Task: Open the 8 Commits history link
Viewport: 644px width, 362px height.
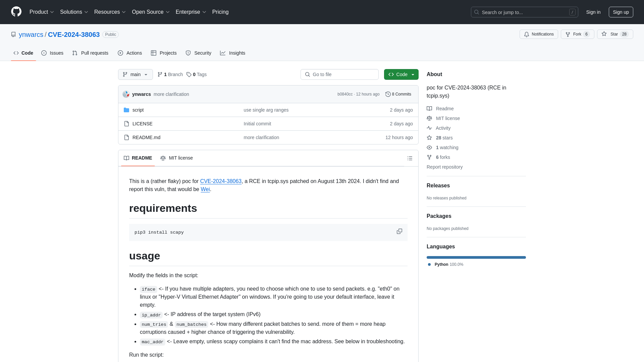Action: tap(398, 94)
